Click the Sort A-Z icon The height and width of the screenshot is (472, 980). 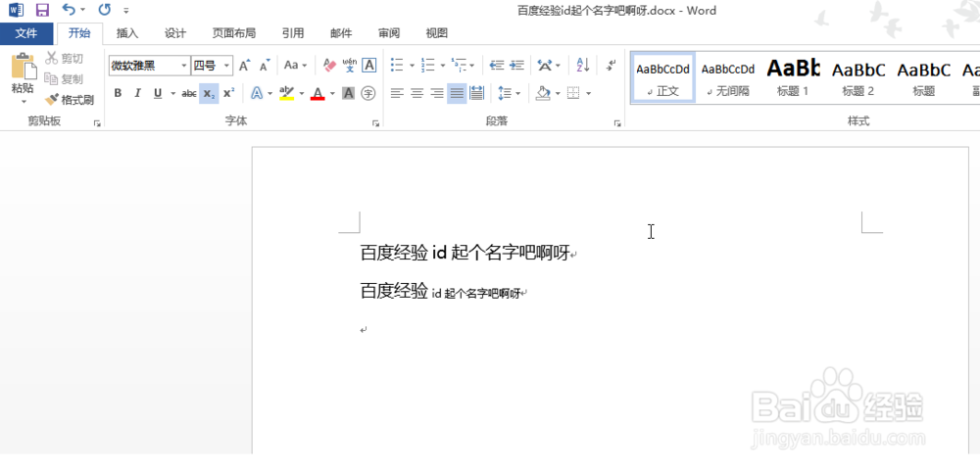tap(582, 65)
